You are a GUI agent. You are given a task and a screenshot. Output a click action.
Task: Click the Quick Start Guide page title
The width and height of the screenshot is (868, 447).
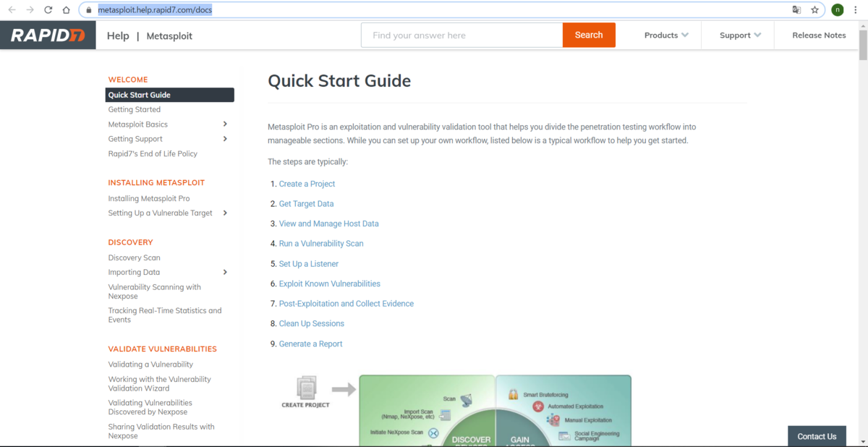point(339,81)
